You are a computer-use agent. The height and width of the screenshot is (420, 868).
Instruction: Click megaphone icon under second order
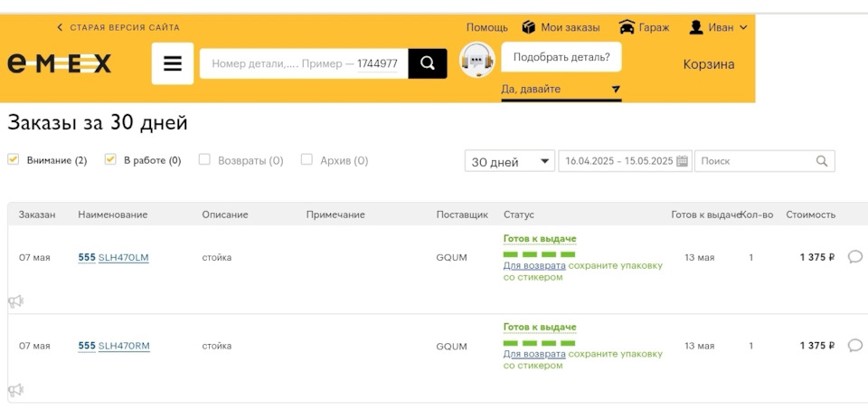tap(15, 390)
